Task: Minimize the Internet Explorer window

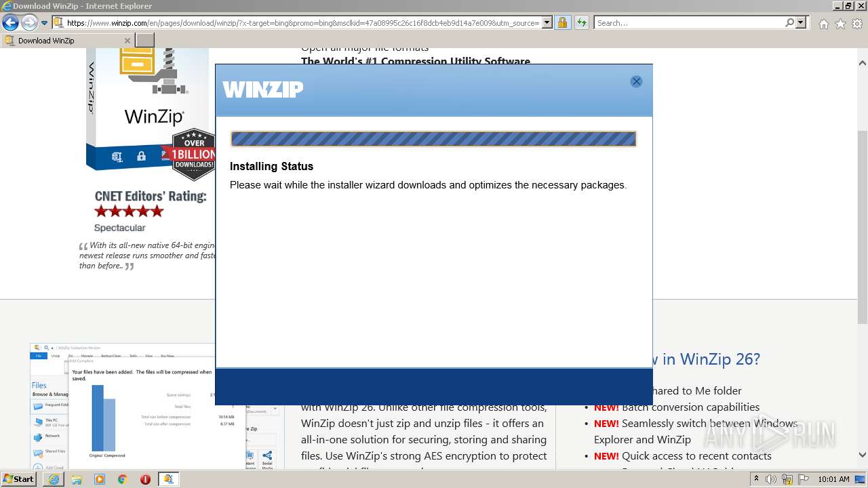Action: pos(837,5)
